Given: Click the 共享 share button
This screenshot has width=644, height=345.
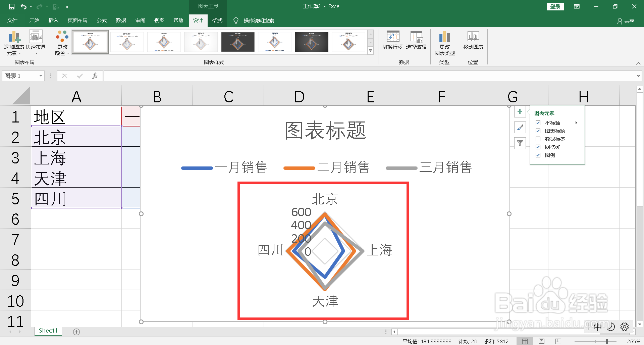Looking at the screenshot, I should 626,21.
